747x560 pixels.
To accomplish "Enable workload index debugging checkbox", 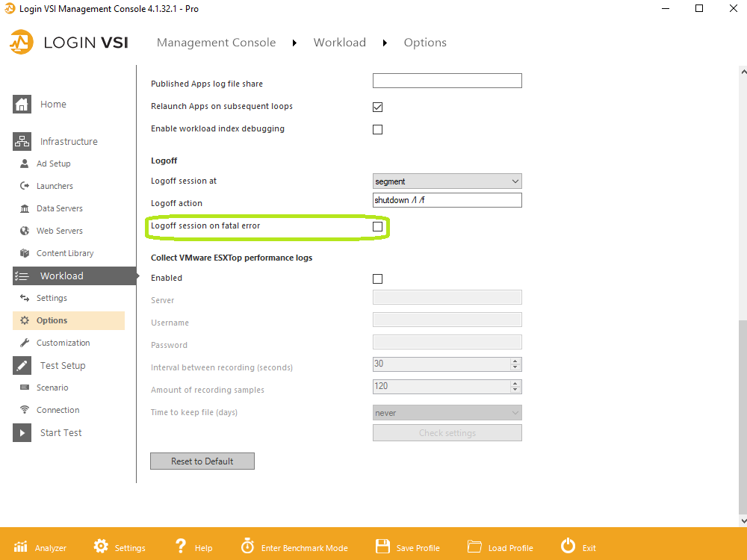I will click(x=377, y=129).
